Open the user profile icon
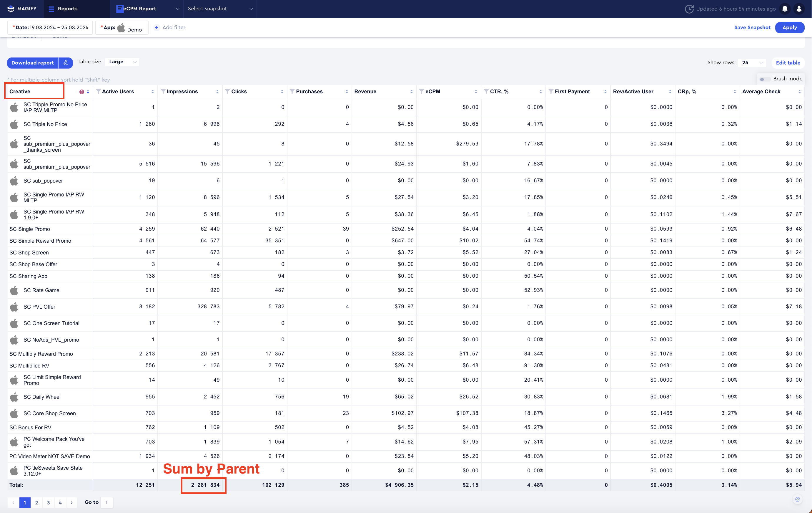 pos(799,9)
